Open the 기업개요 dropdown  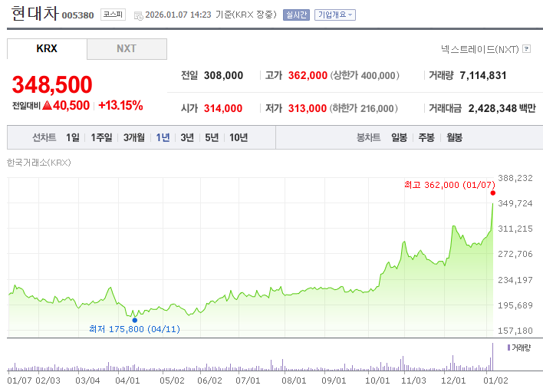coord(335,15)
